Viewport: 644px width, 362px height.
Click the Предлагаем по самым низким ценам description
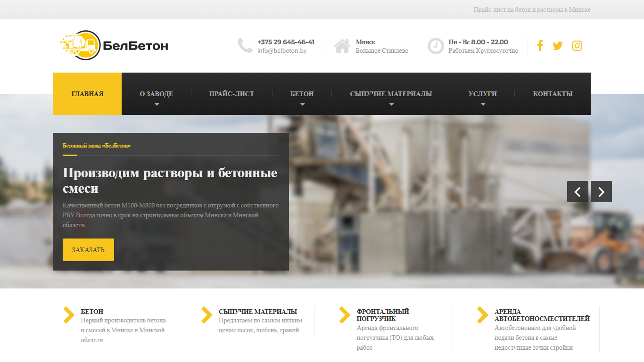pyautogui.click(x=260, y=325)
